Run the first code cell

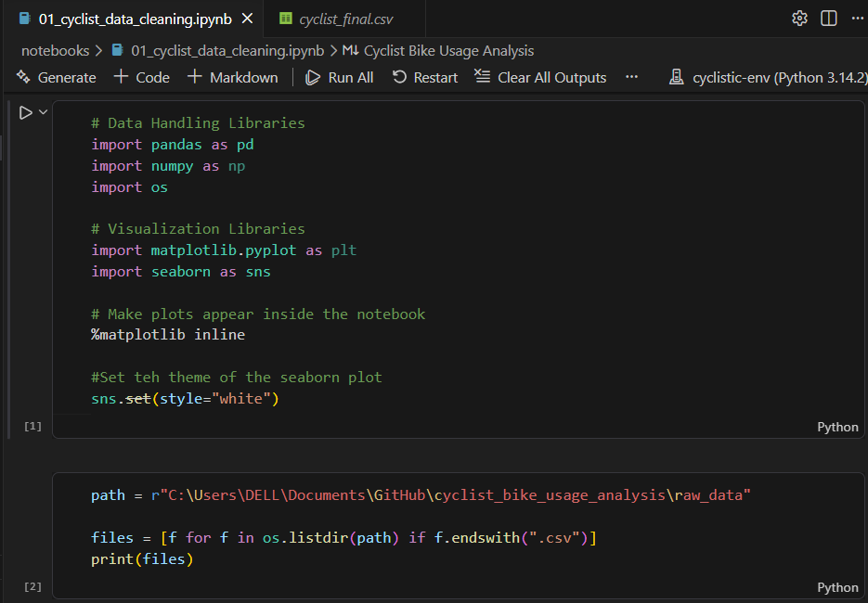coord(25,113)
